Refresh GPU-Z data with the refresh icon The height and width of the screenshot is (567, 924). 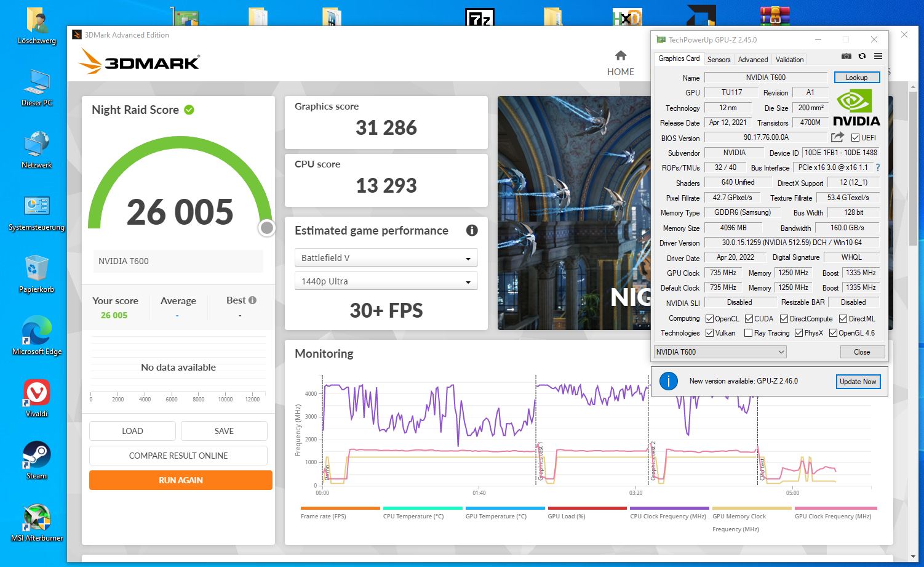pos(862,56)
